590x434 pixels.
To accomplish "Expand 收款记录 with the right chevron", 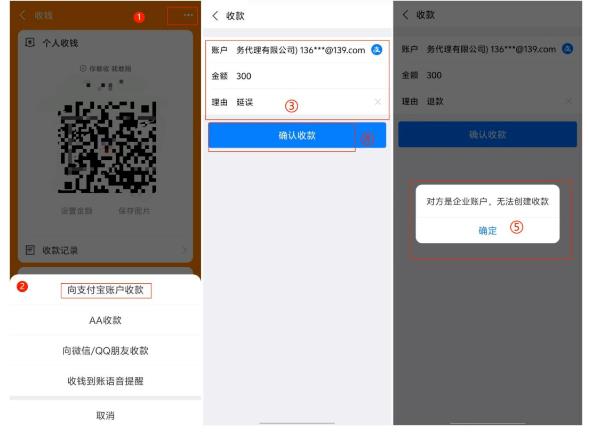I will point(184,250).
